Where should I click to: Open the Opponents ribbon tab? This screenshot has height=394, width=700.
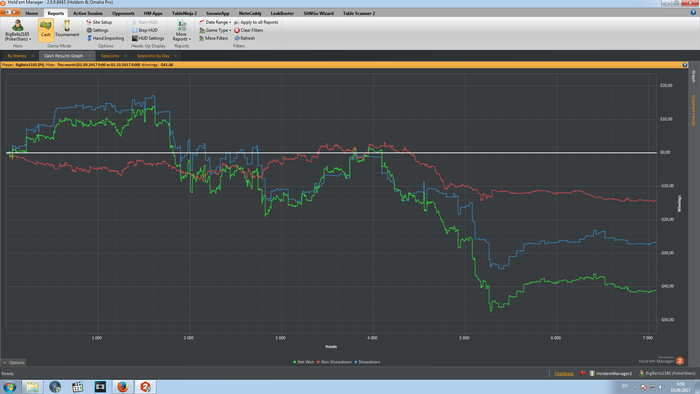(x=123, y=13)
